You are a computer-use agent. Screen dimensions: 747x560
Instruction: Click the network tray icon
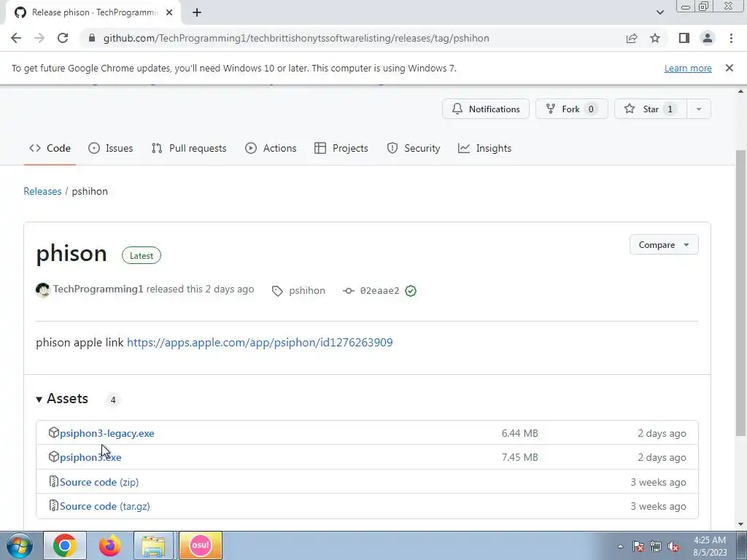pos(656,547)
